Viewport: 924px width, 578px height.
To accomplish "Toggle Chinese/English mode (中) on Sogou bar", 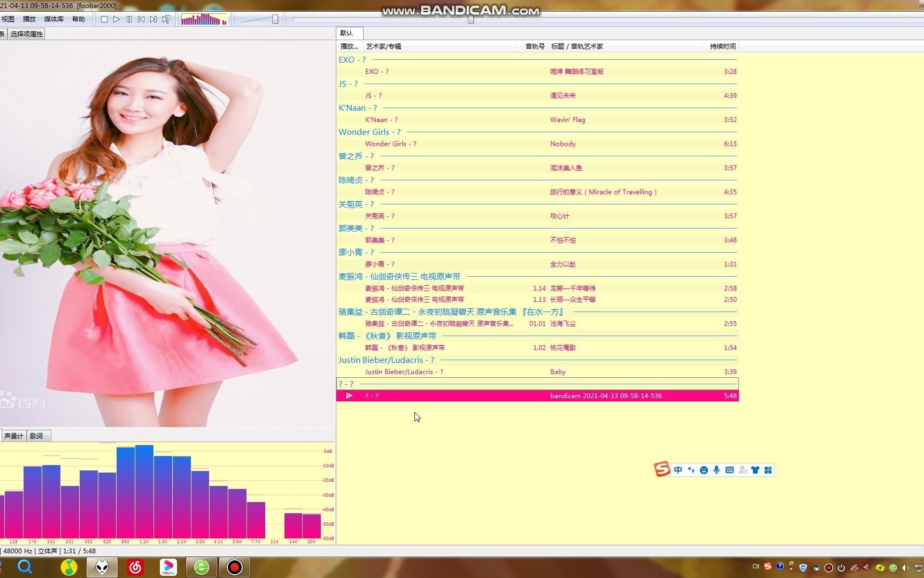I will 678,470.
